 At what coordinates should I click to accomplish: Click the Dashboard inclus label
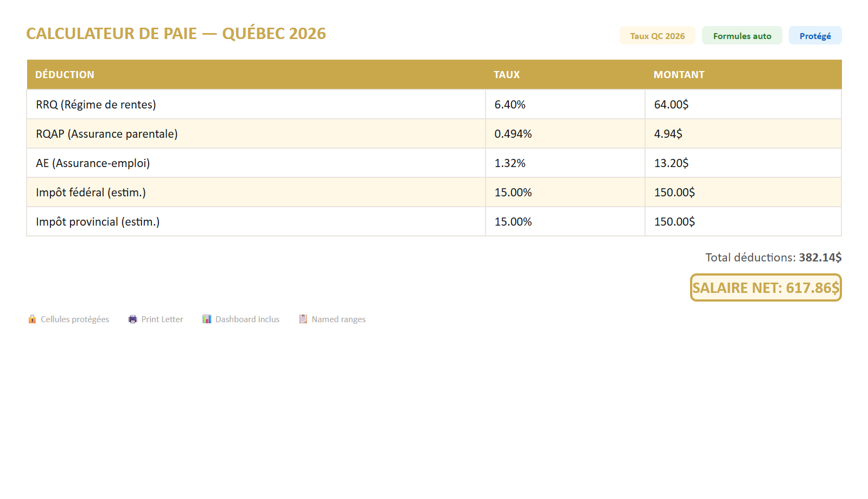[247, 319]
